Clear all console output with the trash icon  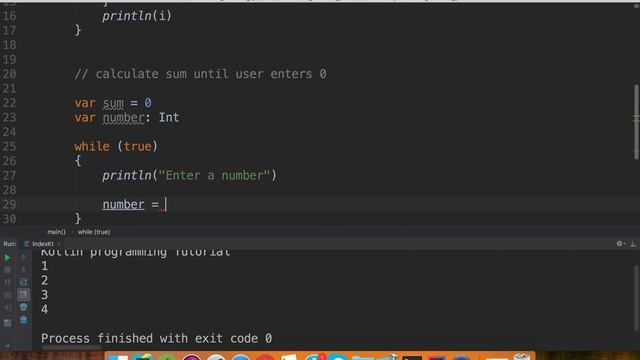[x=23, y=320]
